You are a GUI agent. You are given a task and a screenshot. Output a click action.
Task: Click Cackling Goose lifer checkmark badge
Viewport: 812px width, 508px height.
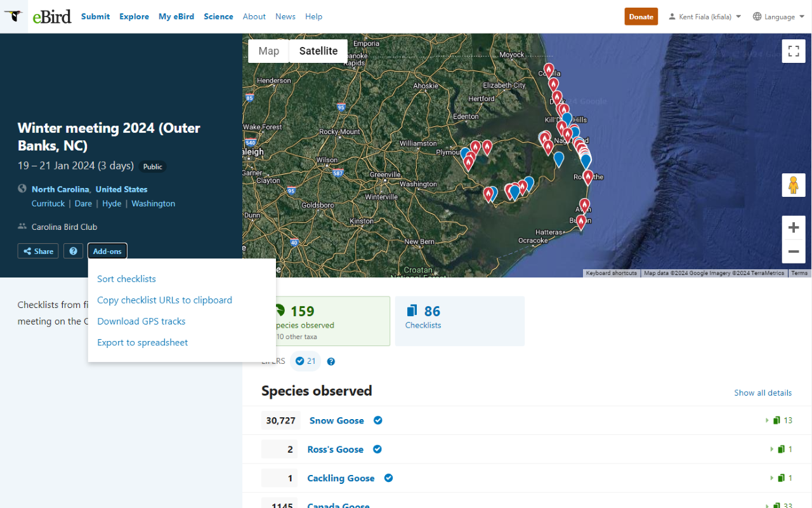(388, 478)
